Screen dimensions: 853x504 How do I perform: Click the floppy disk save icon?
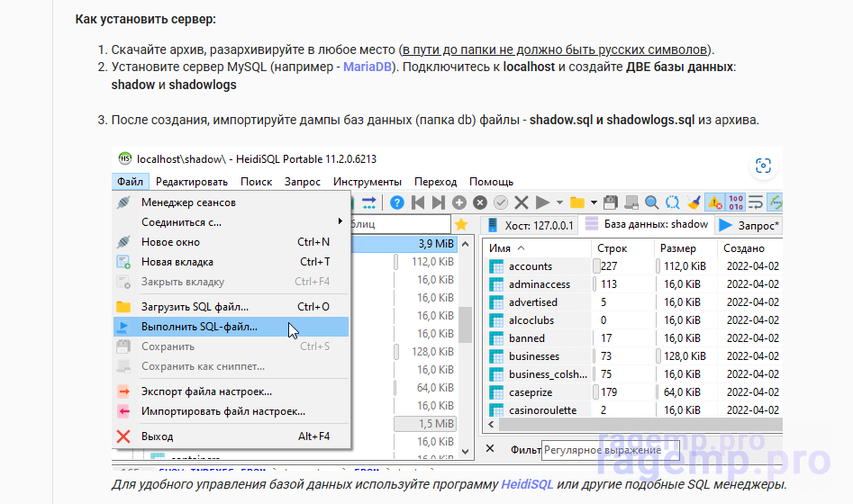coord(611,202)
